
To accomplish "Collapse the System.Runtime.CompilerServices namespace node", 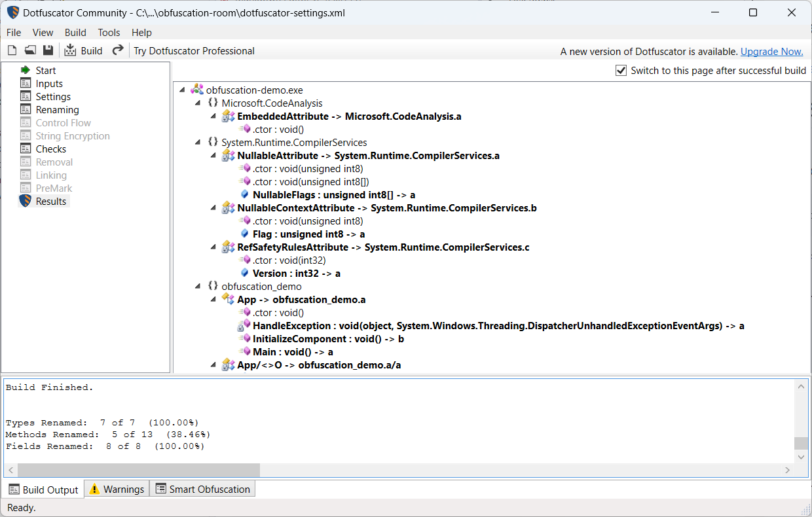I will click(198, 143).
